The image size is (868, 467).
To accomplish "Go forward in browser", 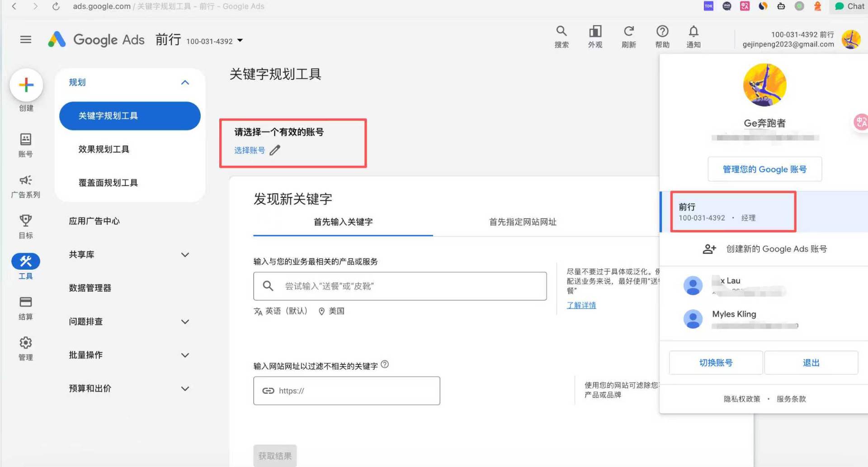I will pos(35,6).
